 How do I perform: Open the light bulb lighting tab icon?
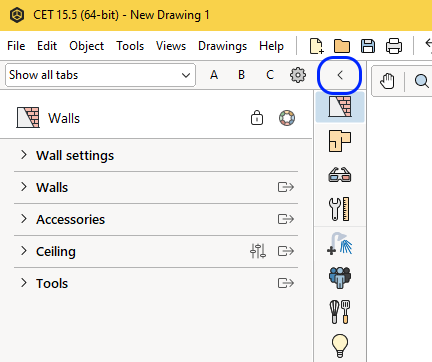click(340, 346)
